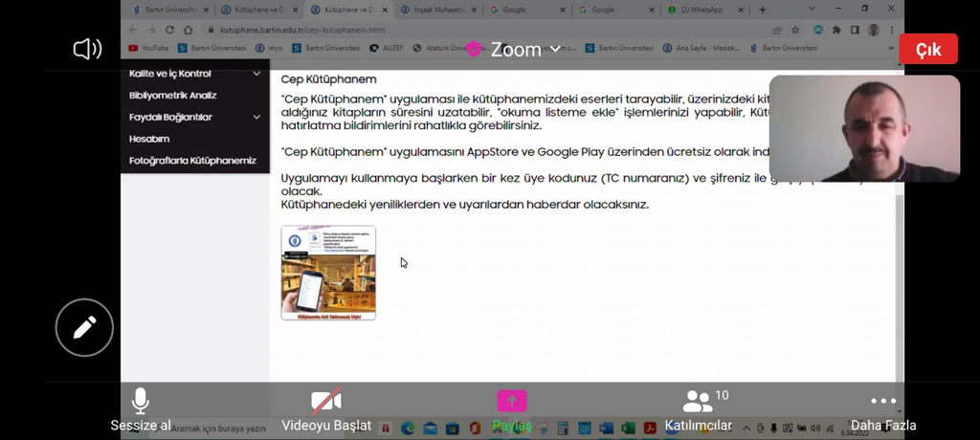
Task: Open Microsoft Office from the taskbar
Action: (475, 429)
